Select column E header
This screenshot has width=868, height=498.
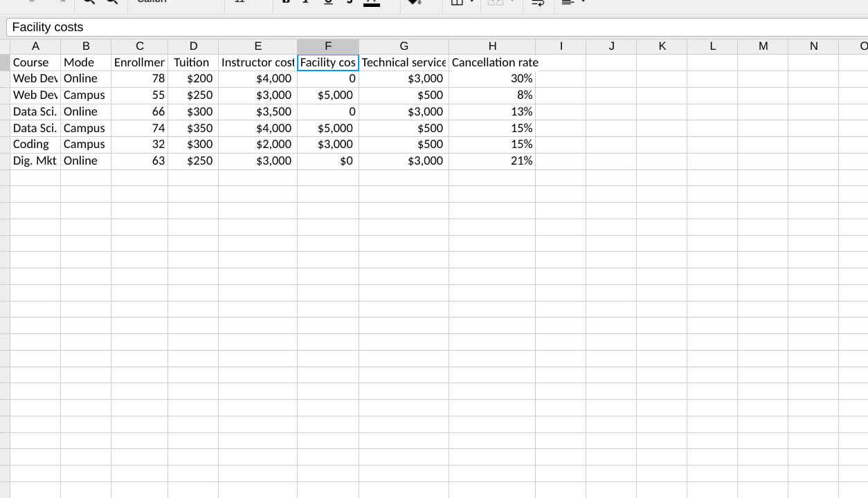pyautogui.click(x=258, y=46)
